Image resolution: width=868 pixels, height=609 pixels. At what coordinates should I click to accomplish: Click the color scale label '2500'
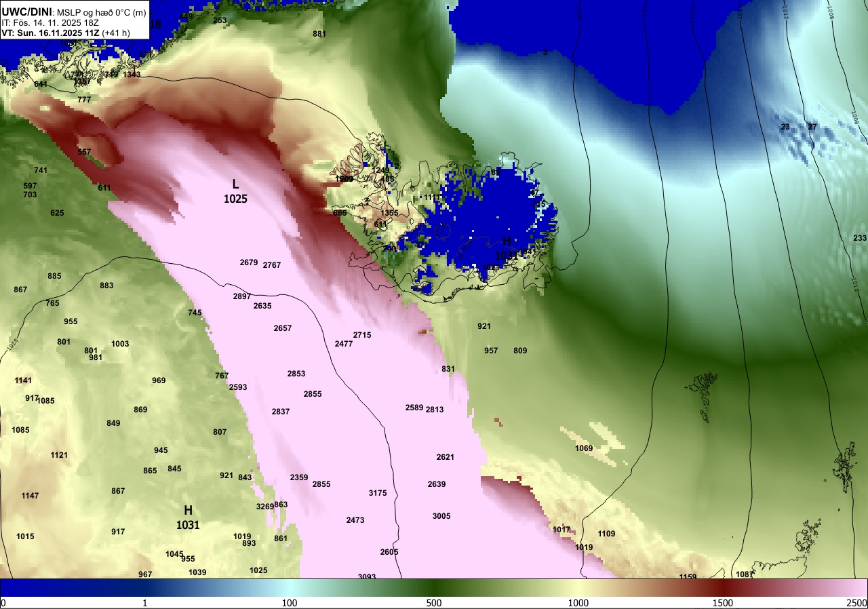click(856, 603)
